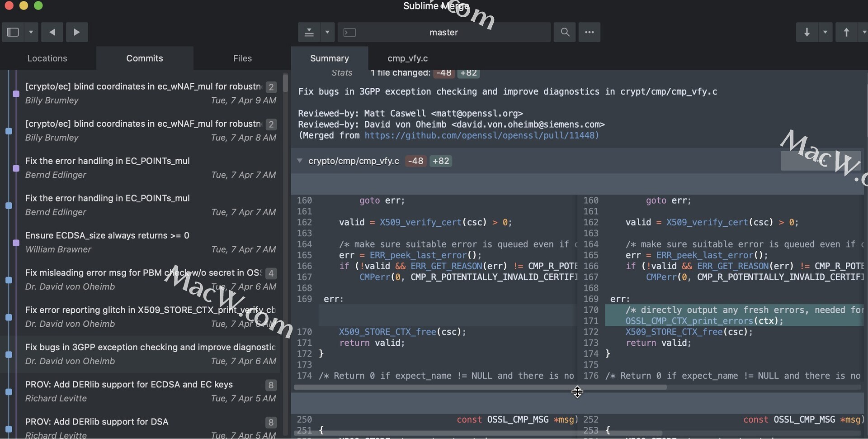Pull changes with the down arrow

(x=807, y=32)
